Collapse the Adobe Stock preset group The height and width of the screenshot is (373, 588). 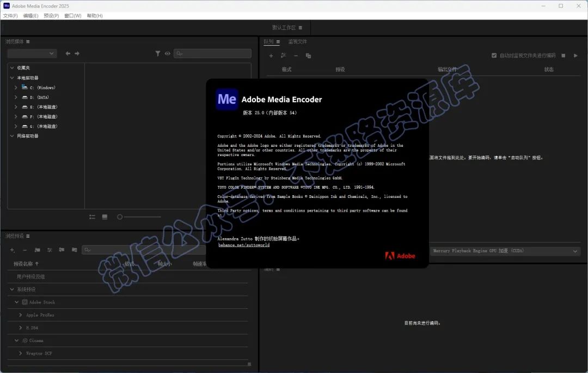[x=16, y=302]
